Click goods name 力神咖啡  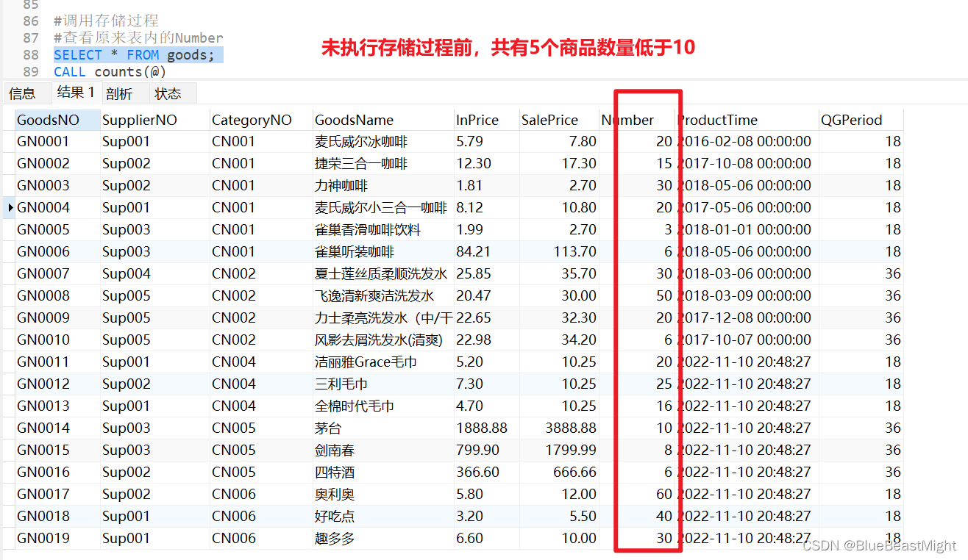point(341,185)
